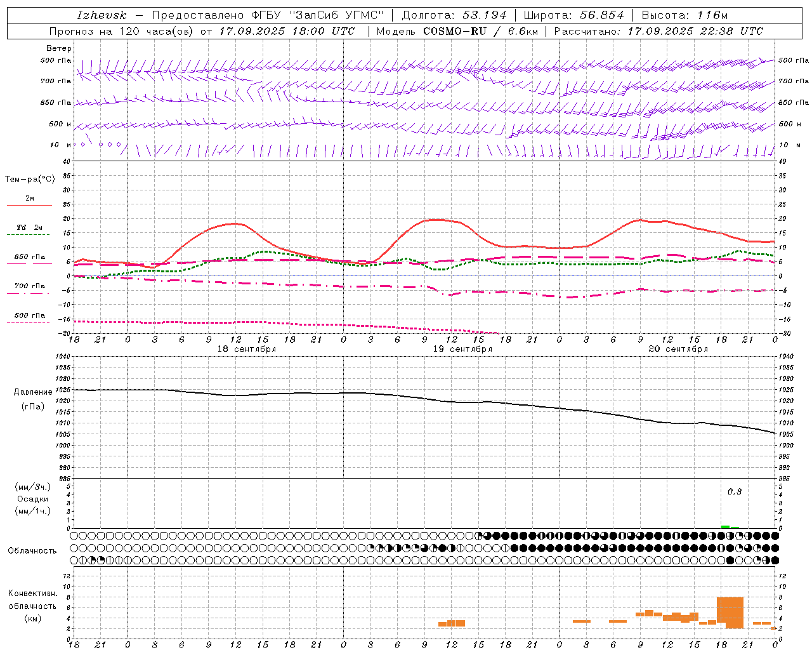Screen dimensions: 812x650
Task: Click the Izhevsk station name in the header
Action: pos(101,15)
